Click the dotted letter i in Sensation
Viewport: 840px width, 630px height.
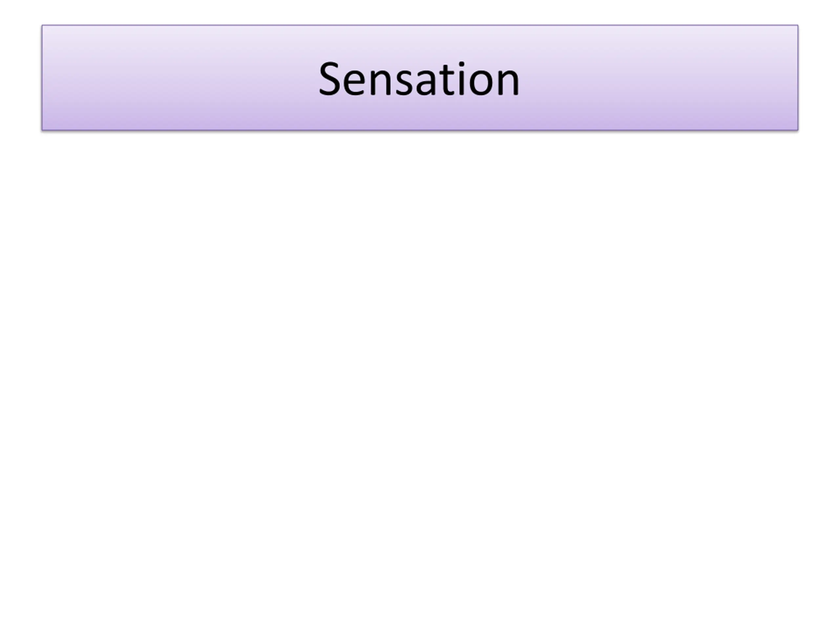tap(462, 79)
